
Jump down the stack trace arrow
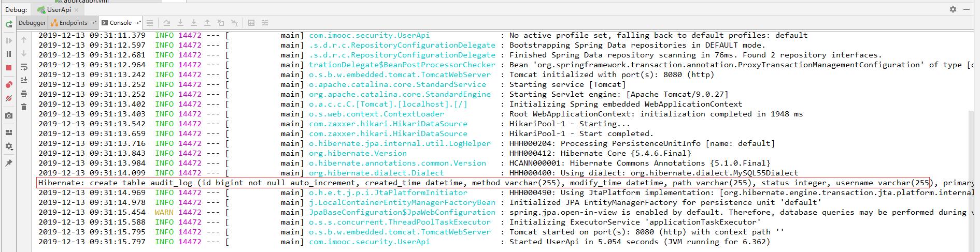tap(24, 53)
